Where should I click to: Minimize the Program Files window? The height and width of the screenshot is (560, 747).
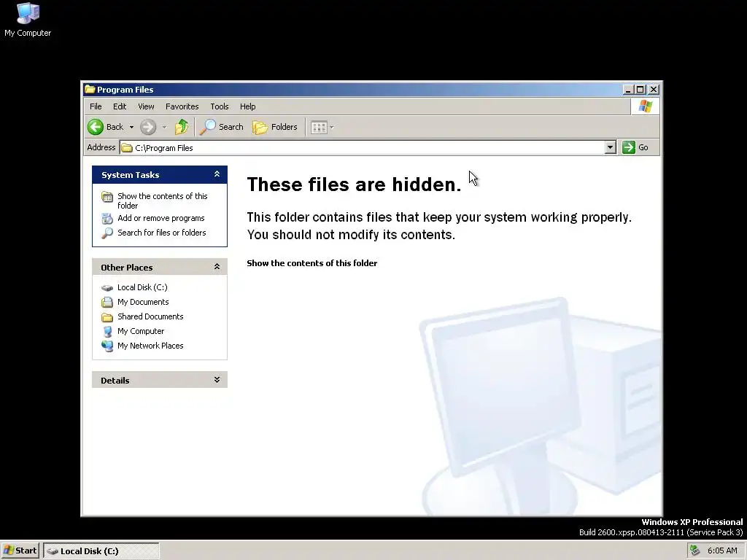[628, 89]
